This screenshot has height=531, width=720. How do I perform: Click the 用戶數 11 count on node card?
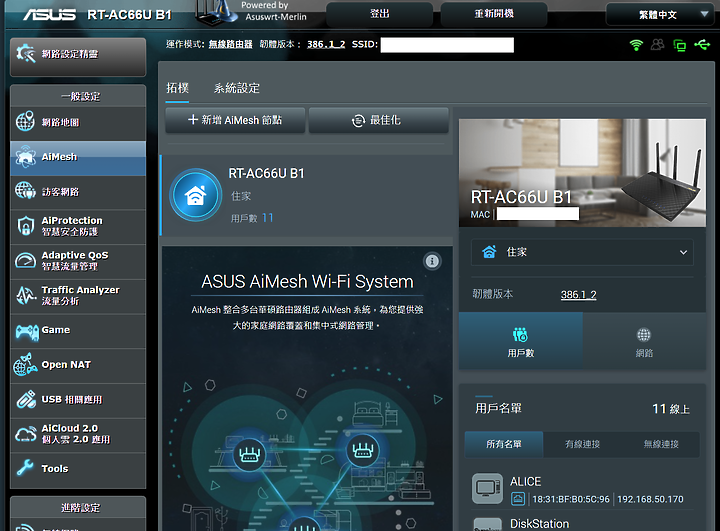click(x=252, y=218)
